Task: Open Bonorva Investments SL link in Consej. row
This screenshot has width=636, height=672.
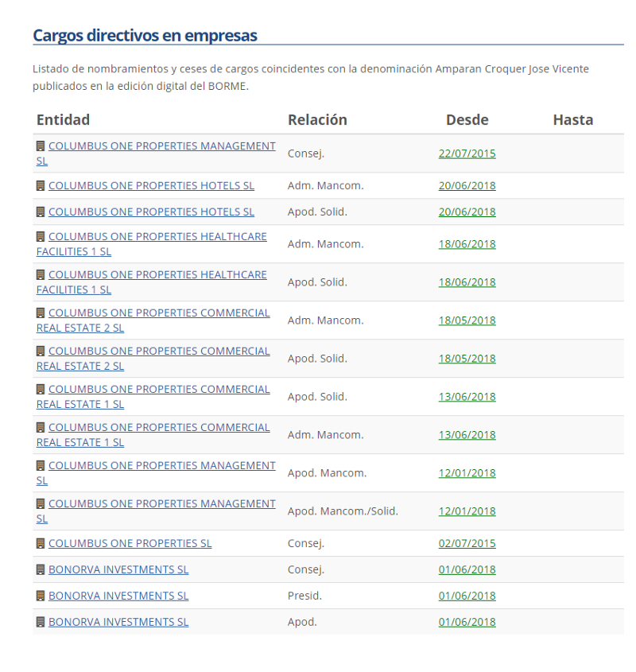Action: tap(118, 569)
